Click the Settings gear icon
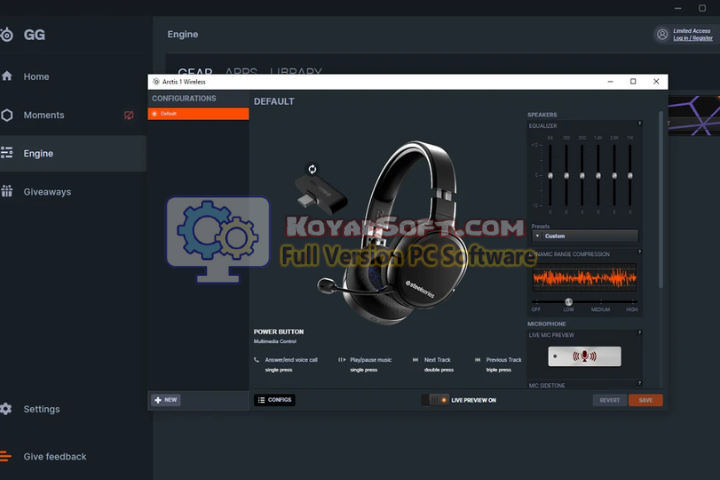The image size is (720, 480). point(6,408)
